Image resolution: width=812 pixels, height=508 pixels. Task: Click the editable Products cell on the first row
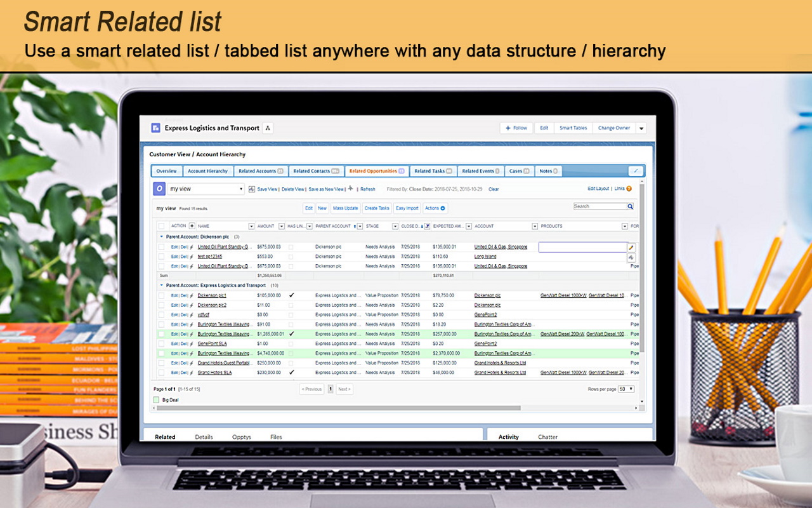582,247
